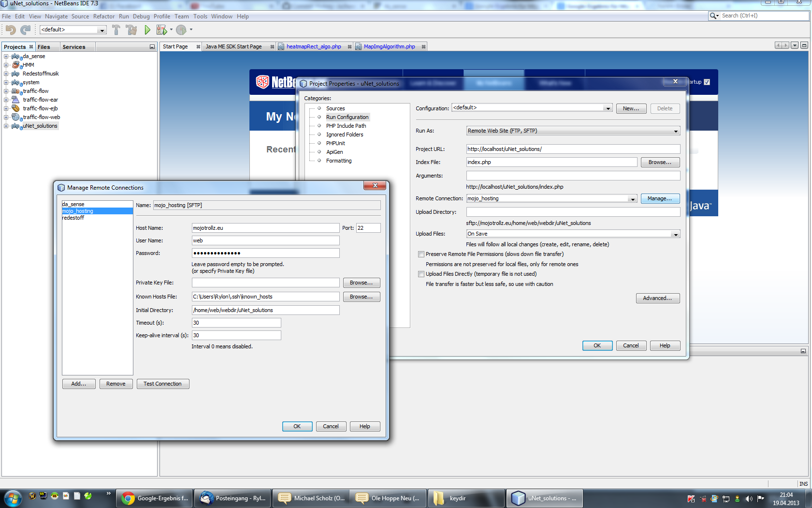The image size is (812, 508).
Task: Expand the traffic-flow-web project node
Action: (x=6, y=117)
